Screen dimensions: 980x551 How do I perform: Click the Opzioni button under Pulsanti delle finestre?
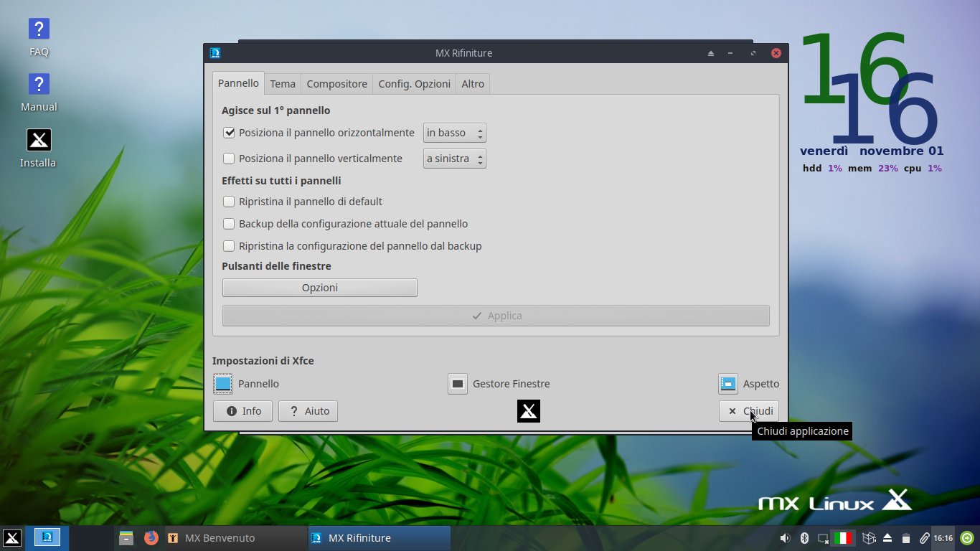coord(320,288)
